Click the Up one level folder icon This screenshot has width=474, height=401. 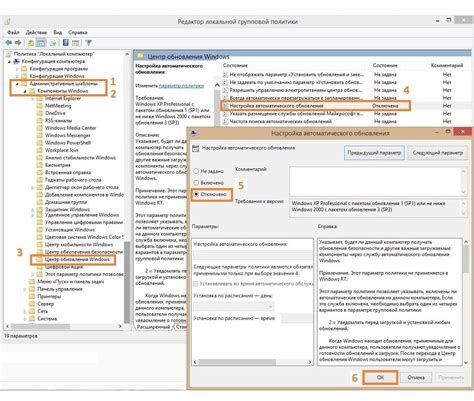(x=31, y=43)
